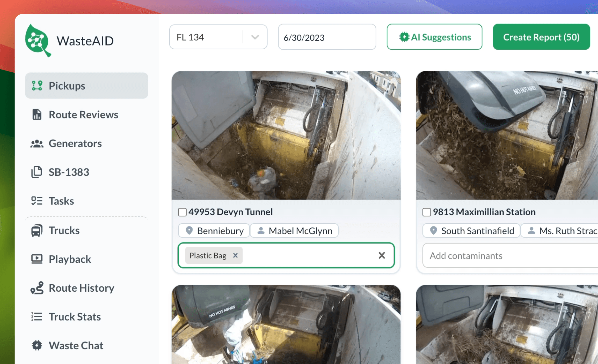Click the Route History path icon
598x364 pixels.
(37, 288)
